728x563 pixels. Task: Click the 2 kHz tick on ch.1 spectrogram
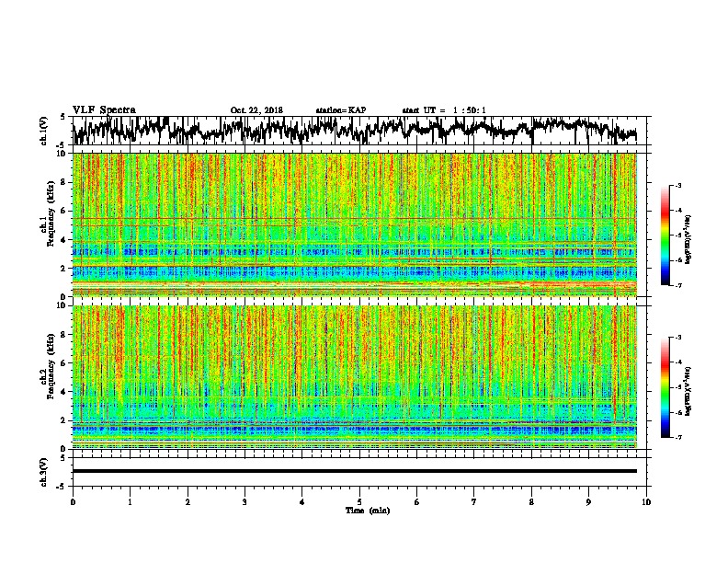63,268
